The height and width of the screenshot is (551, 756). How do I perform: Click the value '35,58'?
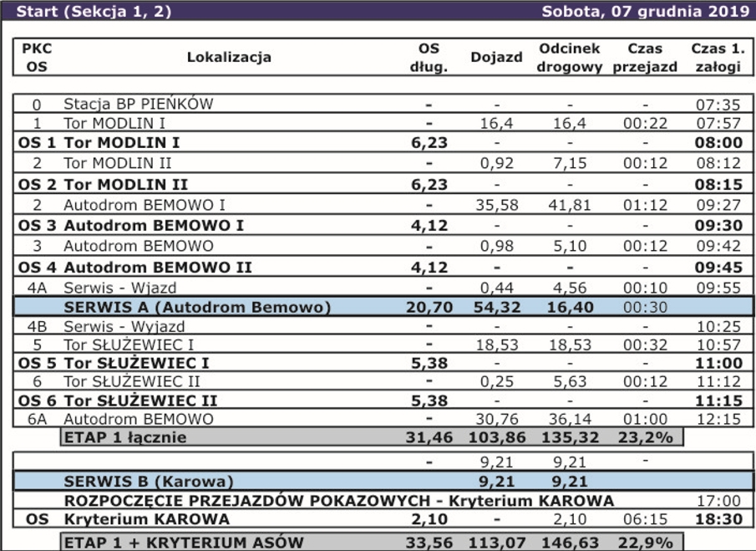click(496, 205)
